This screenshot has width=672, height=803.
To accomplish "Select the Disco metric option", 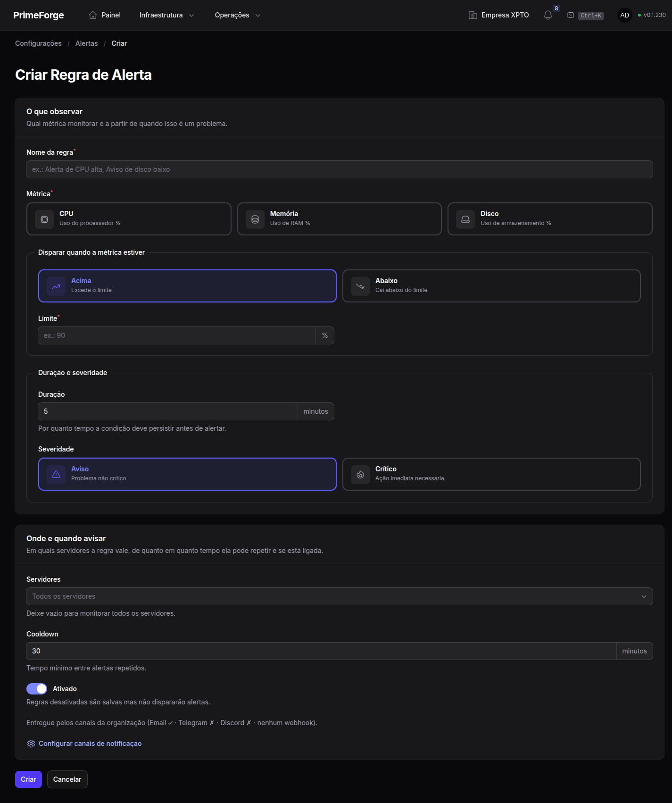I will click(x=550, y=219).
